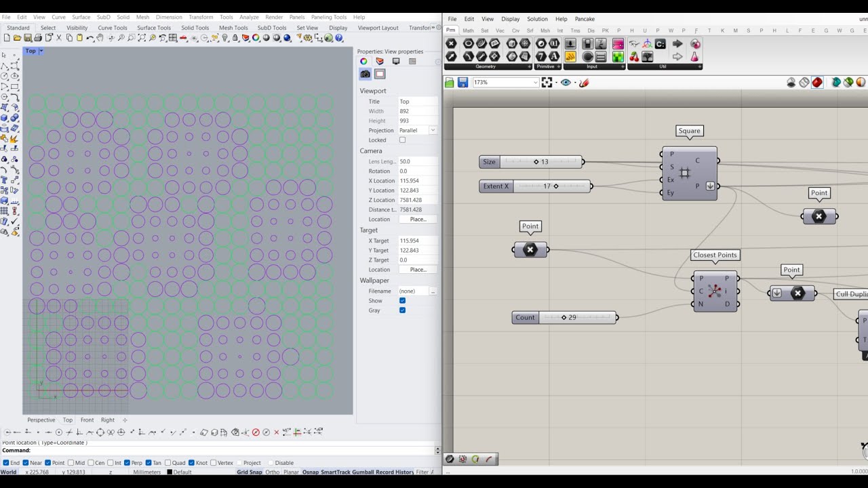Browse wallpaper filename with ellipsis button
This screenshot has height=488, width=868.
tap(433, 291)
